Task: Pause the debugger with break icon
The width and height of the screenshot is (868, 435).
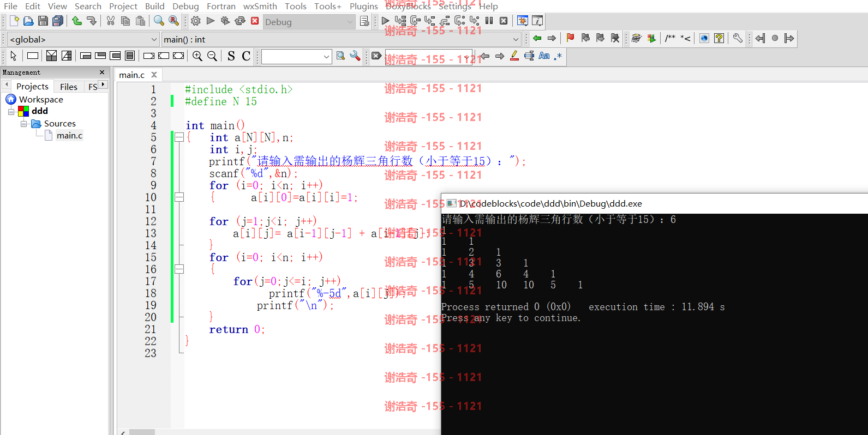Action: click(489, 21)
